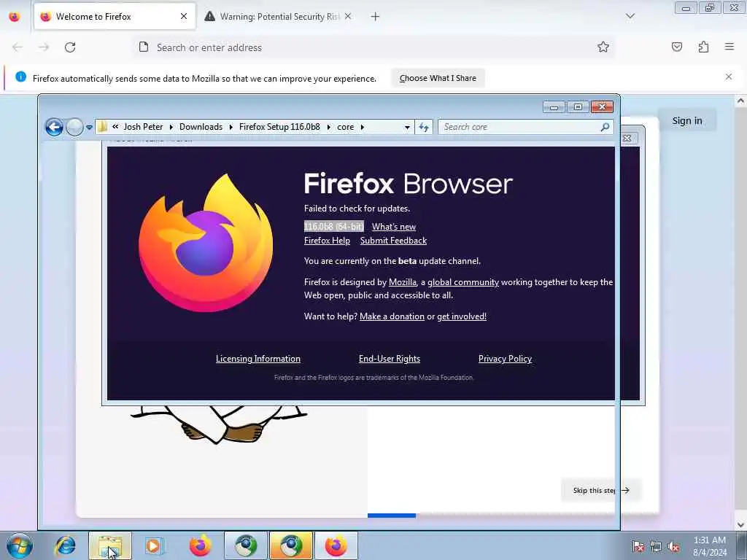
Task: Close the About Mozilla Firefox dialog
Action: 627,138
